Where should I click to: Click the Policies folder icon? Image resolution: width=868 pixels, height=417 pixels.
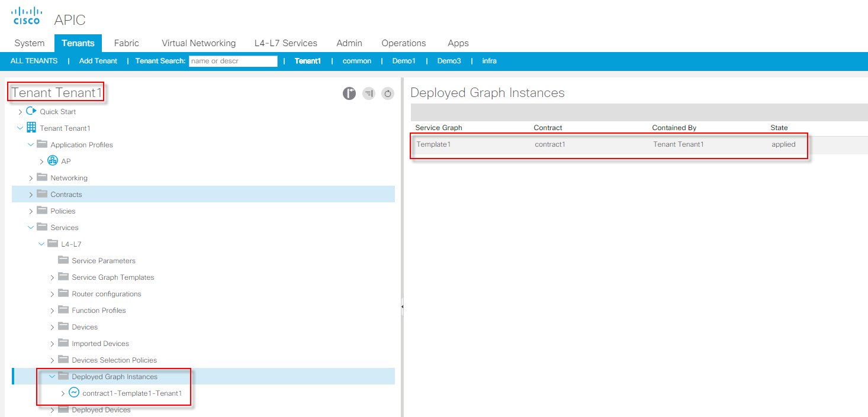(x=42, y=211)
